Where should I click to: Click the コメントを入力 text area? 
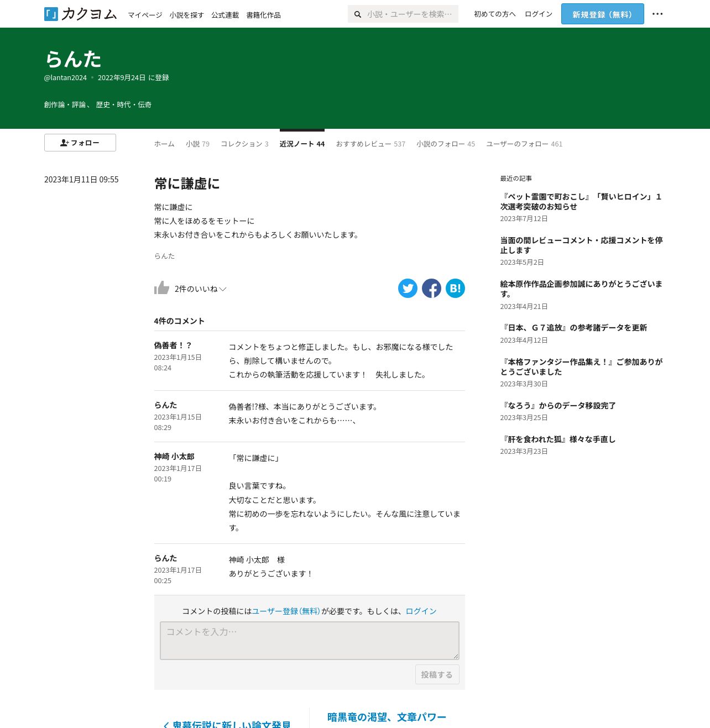click(310, 641)
